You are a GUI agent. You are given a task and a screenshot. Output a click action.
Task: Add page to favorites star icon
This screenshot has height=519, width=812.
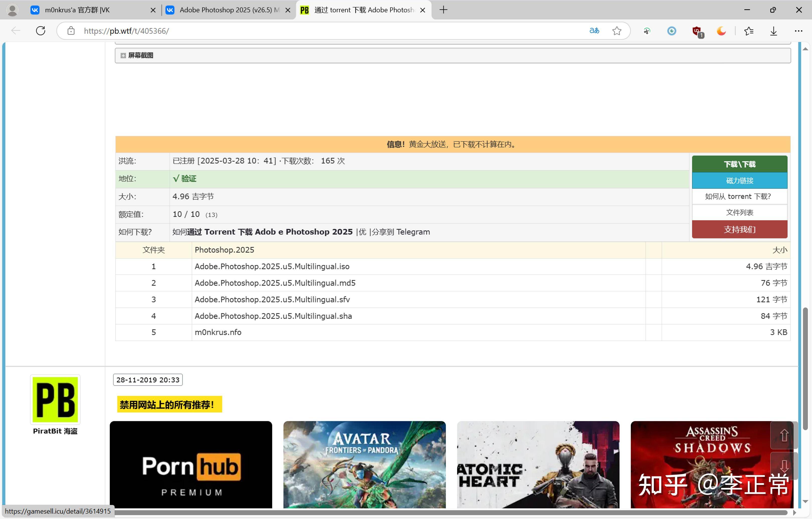click(617, 31)
